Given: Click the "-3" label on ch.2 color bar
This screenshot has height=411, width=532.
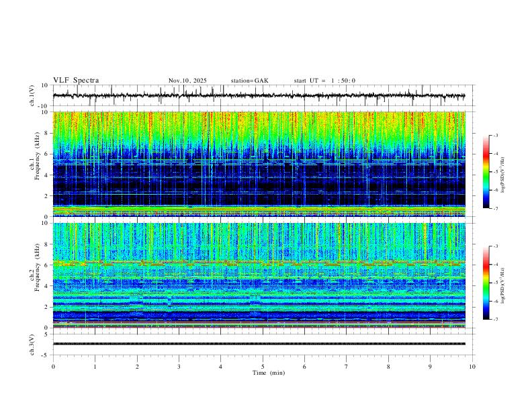Looking at the screenshot, I should 496,246.
